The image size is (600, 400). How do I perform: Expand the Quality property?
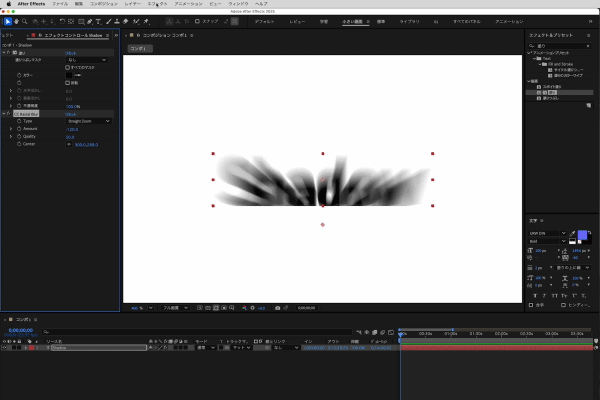tap(11, 137)
